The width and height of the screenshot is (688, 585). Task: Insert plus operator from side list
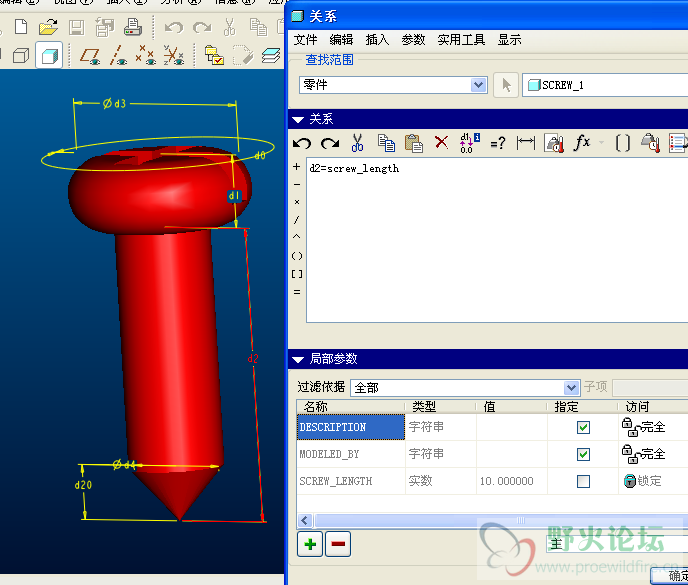pos(297,167)
